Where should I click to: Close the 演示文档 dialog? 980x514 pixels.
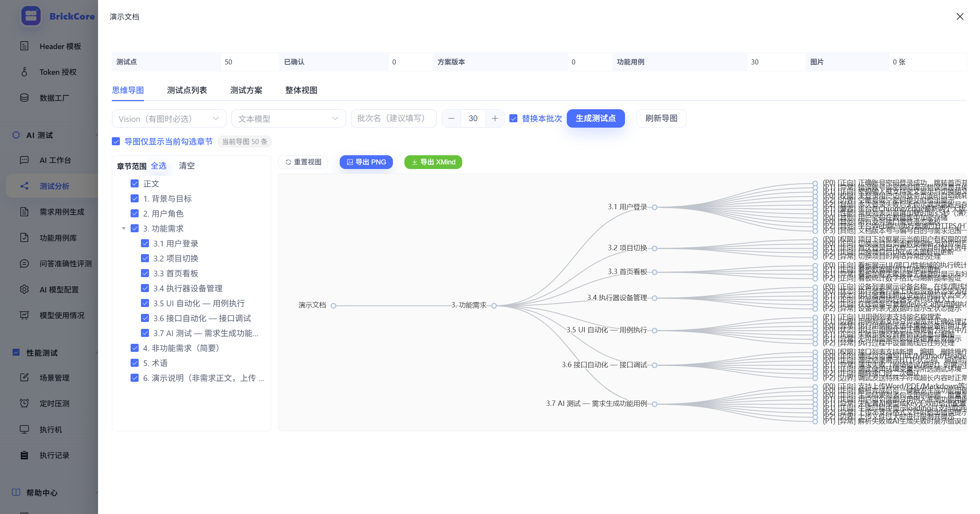(x=960, y=16)
